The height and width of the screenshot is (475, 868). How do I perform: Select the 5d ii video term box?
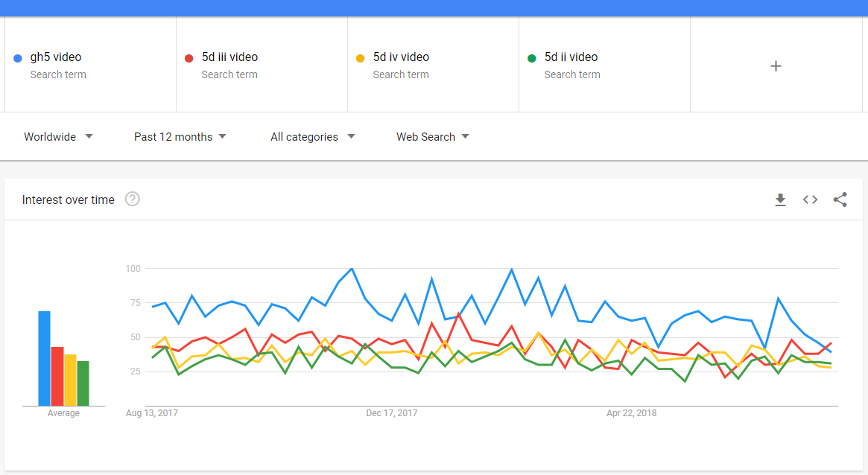click(604, 65)
